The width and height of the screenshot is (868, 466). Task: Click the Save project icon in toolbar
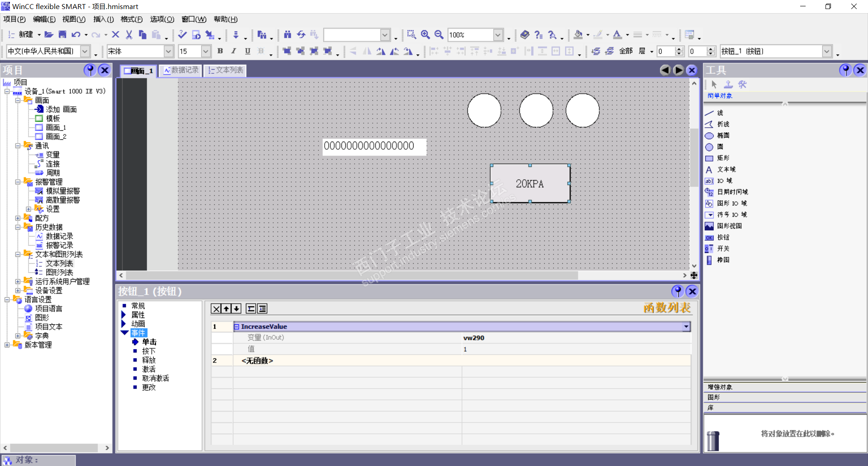62,34
